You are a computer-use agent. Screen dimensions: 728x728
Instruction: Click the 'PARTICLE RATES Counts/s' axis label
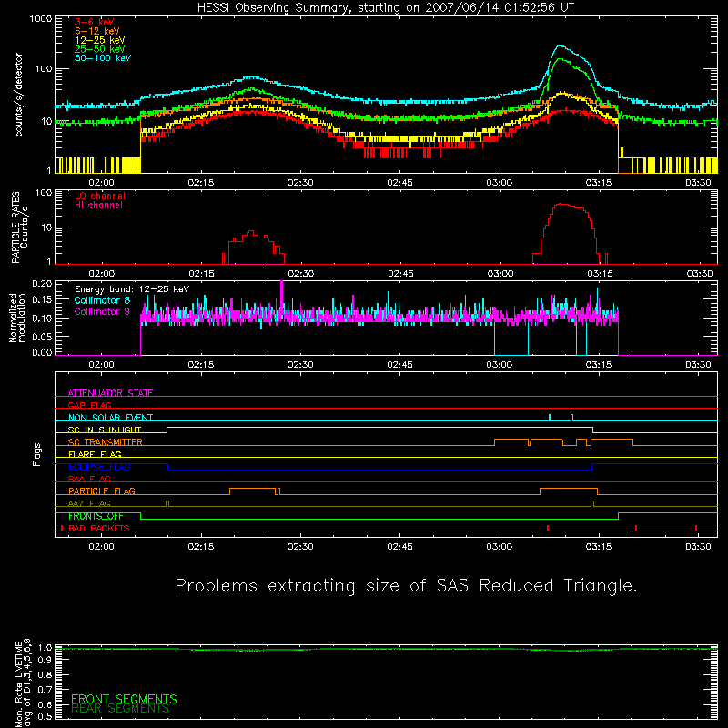point(19,227)
